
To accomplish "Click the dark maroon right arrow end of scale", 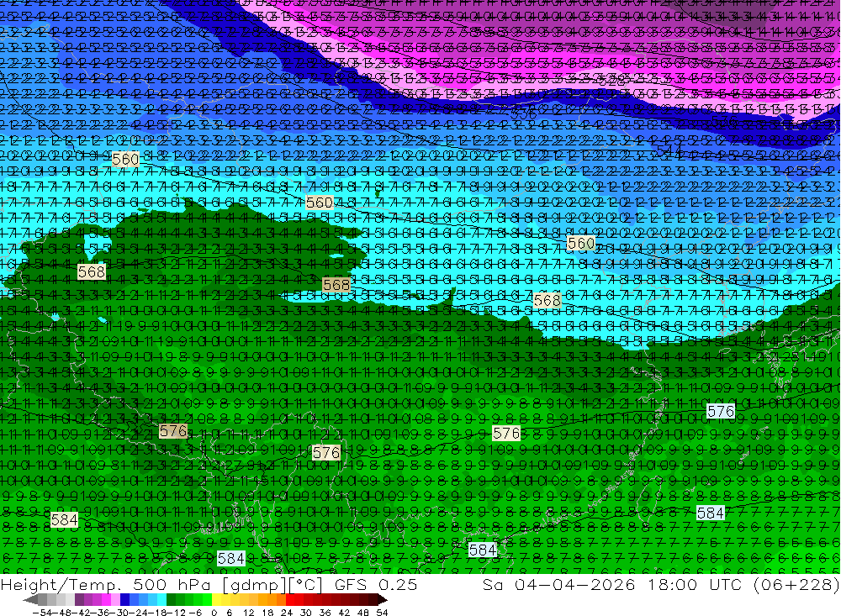I will click(x=382, y=600).
